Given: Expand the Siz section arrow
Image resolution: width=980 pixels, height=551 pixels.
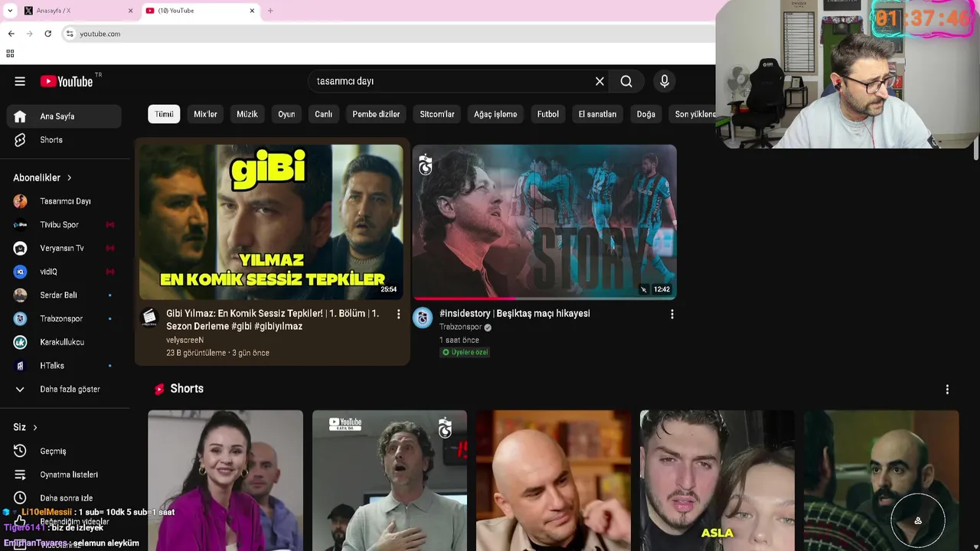Looking at the screenshot, I should click(34, 427).
